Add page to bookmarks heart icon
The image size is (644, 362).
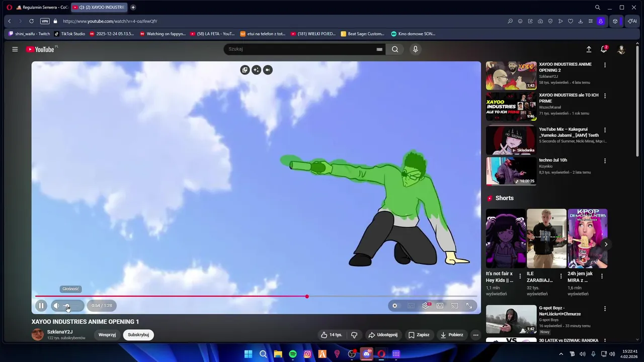[571, 21]
